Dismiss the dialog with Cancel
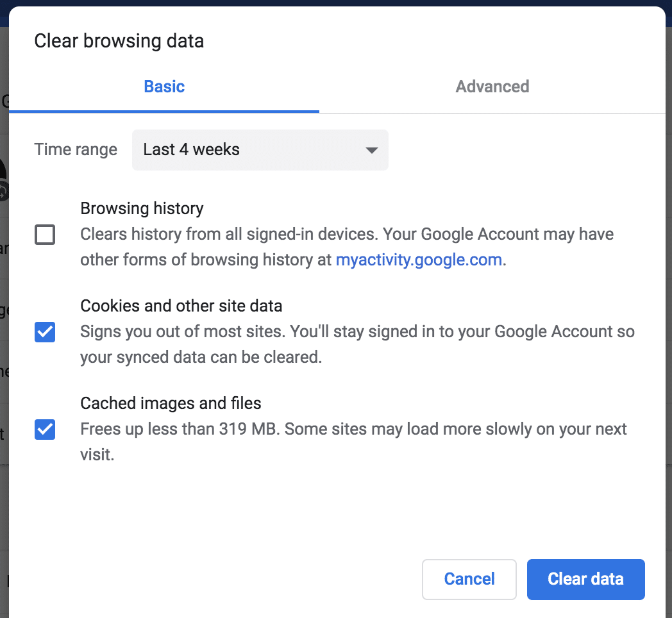 [469, 579]
